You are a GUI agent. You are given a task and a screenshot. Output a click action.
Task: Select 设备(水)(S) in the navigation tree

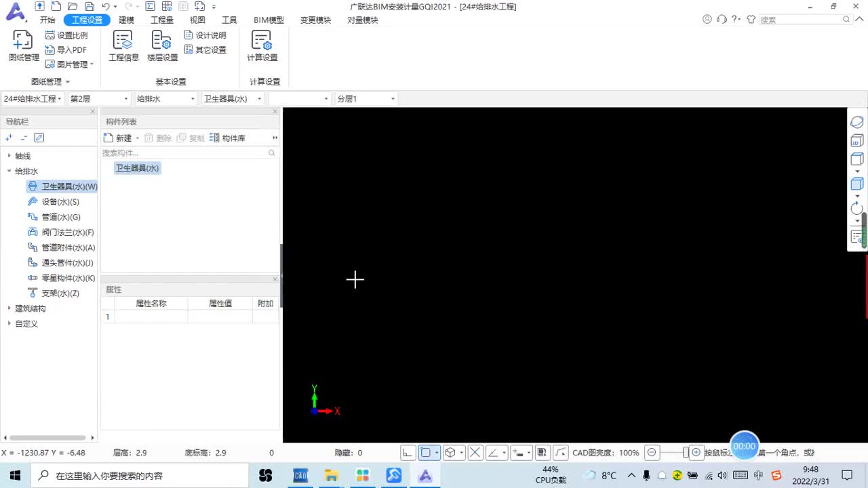point(54,202)
